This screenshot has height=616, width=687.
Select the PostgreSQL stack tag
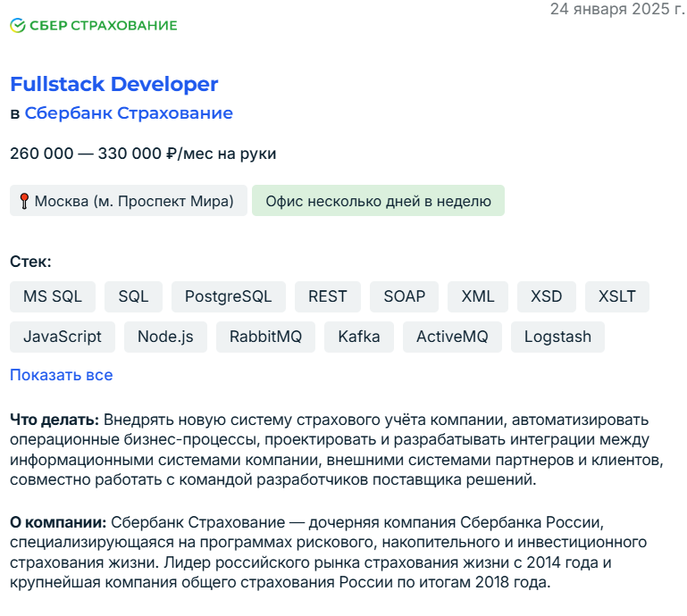pyautogui.click(x=229, y=296)
